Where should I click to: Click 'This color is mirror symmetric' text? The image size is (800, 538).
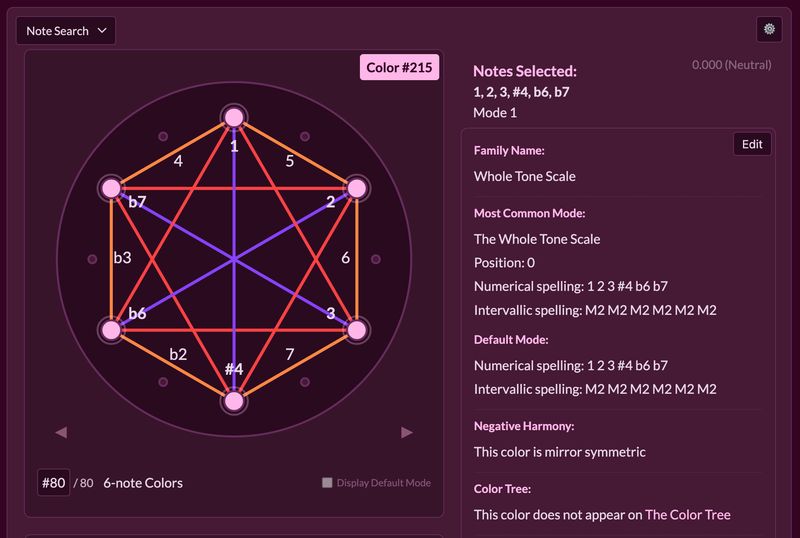560,452
